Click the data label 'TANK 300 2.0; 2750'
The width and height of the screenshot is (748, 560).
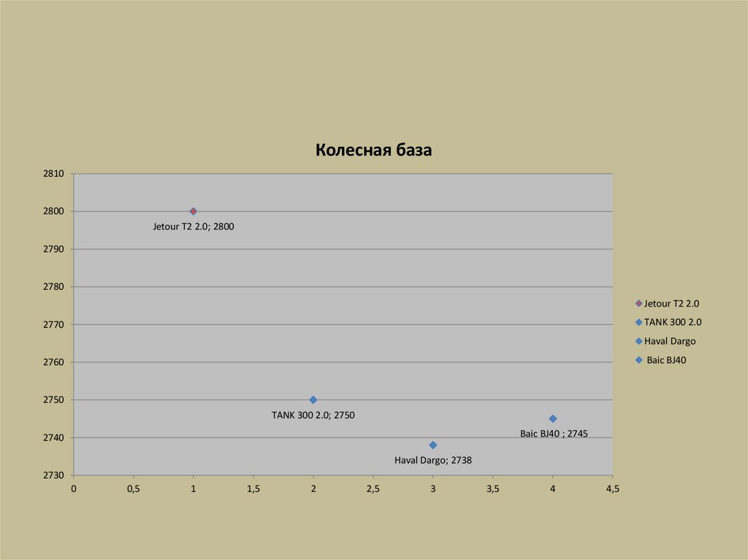tap(313, 415)
